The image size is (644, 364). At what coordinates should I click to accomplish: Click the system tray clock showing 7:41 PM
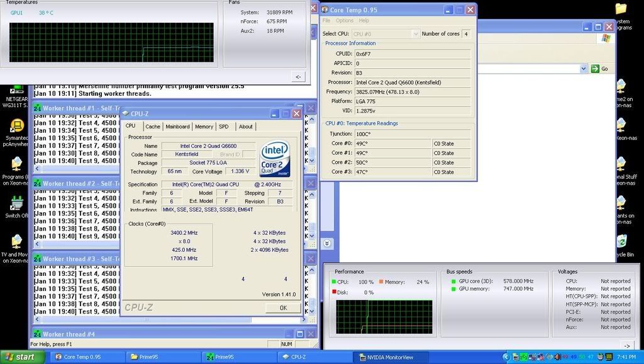pos(626,357)
